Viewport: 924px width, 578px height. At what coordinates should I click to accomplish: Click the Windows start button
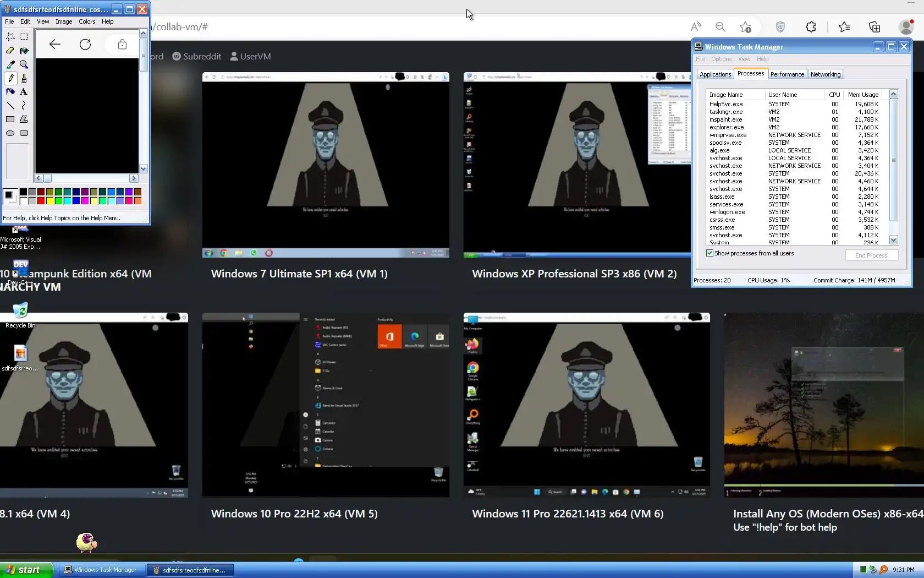coord(26,570)
